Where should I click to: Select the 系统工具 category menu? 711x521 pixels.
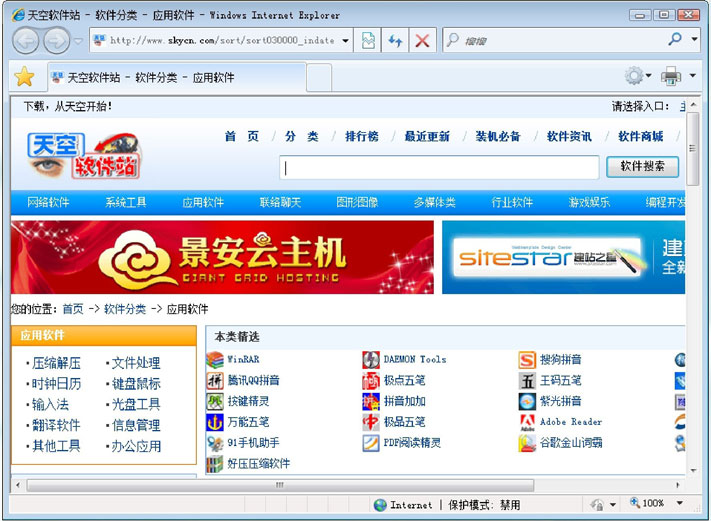point(126,202)
